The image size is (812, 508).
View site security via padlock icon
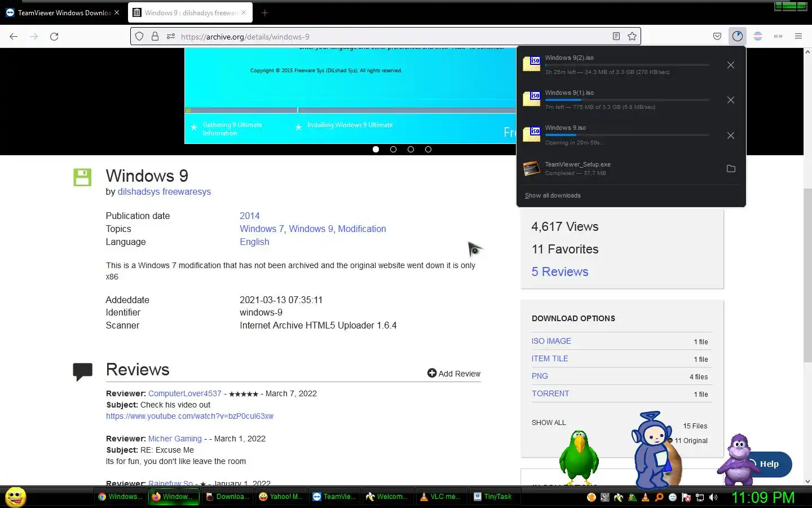[155, 37]
